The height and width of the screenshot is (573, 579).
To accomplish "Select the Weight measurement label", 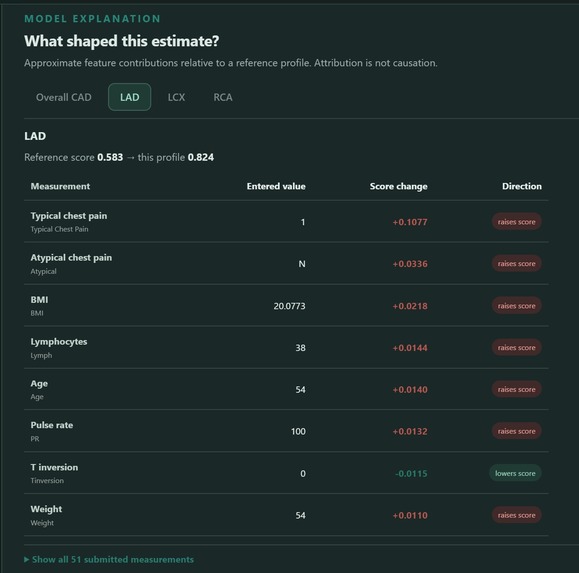I will 46,509.
